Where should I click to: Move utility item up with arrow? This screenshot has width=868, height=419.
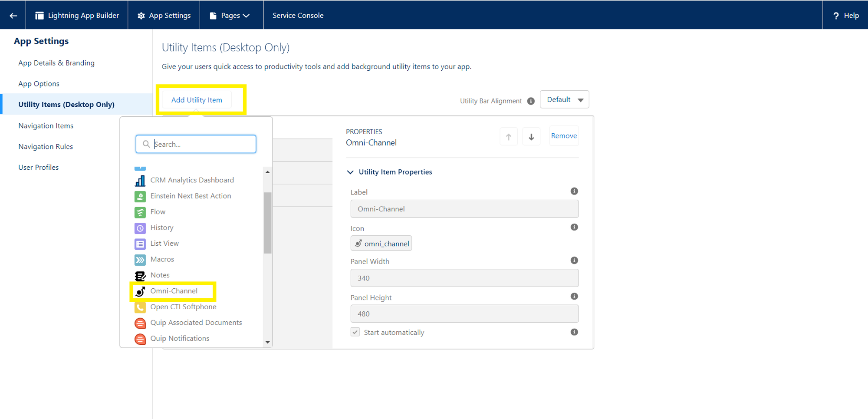coord(509,136)
